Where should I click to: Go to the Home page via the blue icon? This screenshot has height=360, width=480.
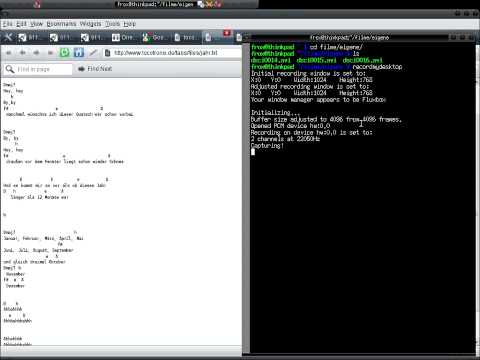79,53
